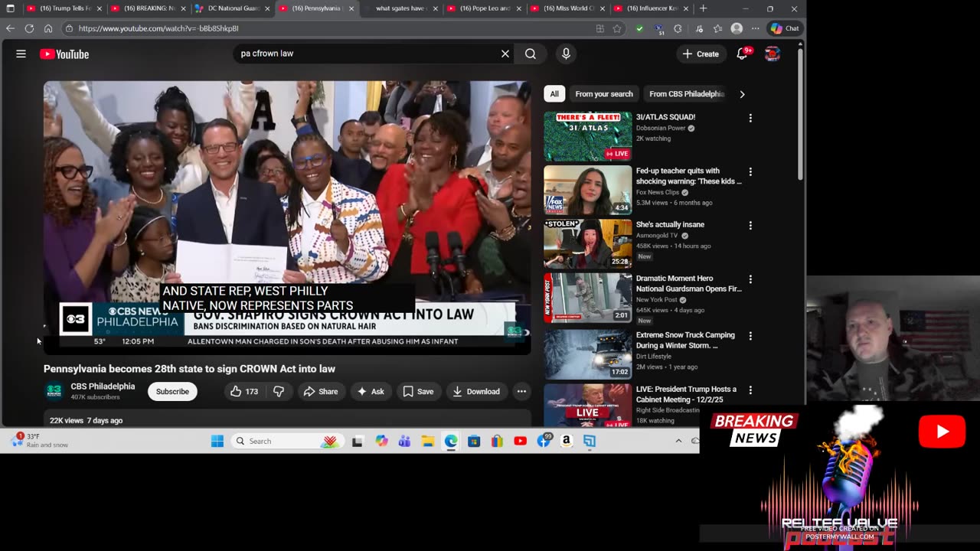Screen dimensions: 980x551
Task: Run search with the magnifier button
Action: (x=531, y=54)
